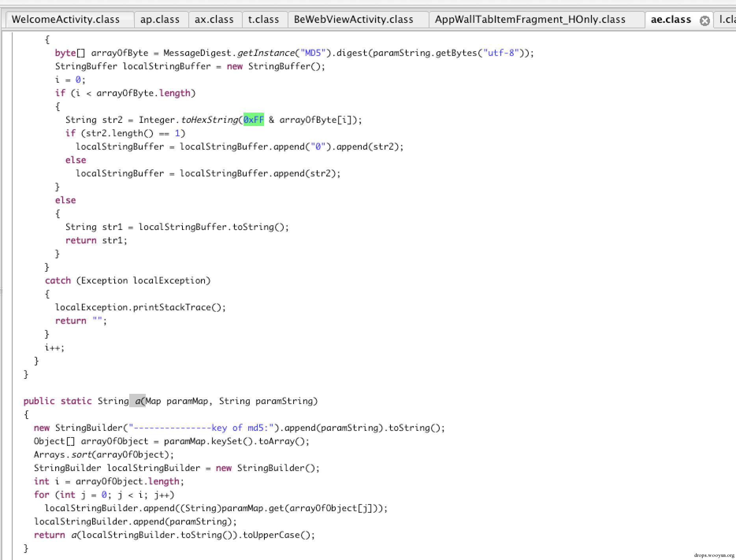Screen dimensions: 736x560
Task: Switch to the t.class tab
Action: click(x=263, y=19)
